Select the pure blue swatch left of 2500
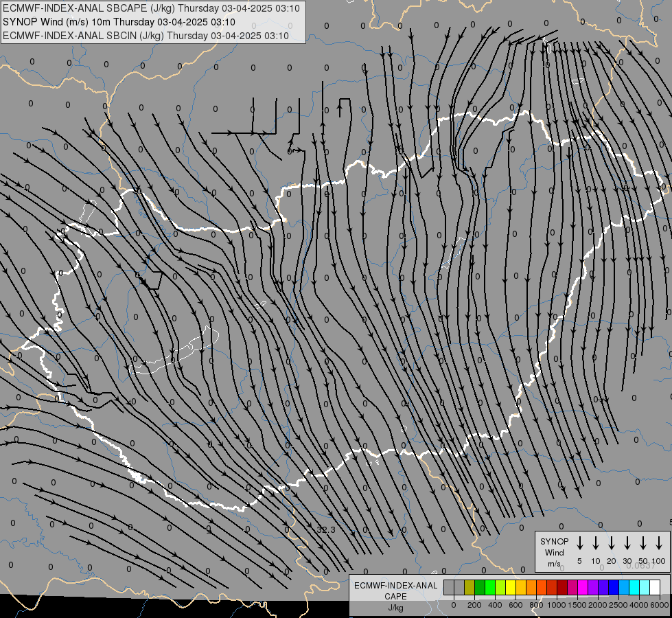The width and height of the screenshot is (672, 618). (x=614, y=587)
